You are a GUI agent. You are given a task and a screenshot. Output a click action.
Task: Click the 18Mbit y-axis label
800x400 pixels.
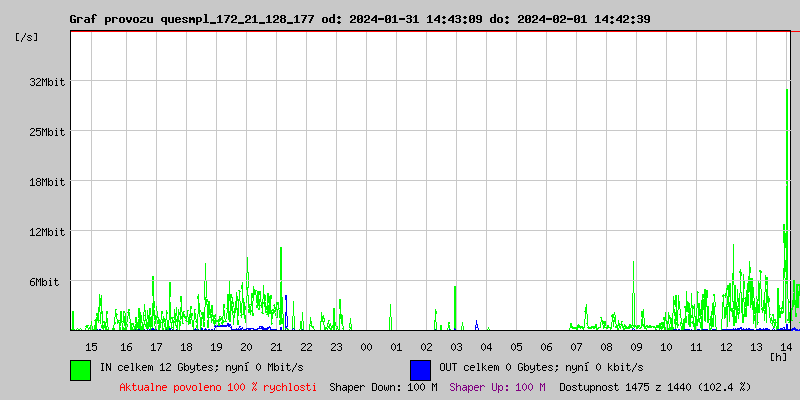[47, 182]
